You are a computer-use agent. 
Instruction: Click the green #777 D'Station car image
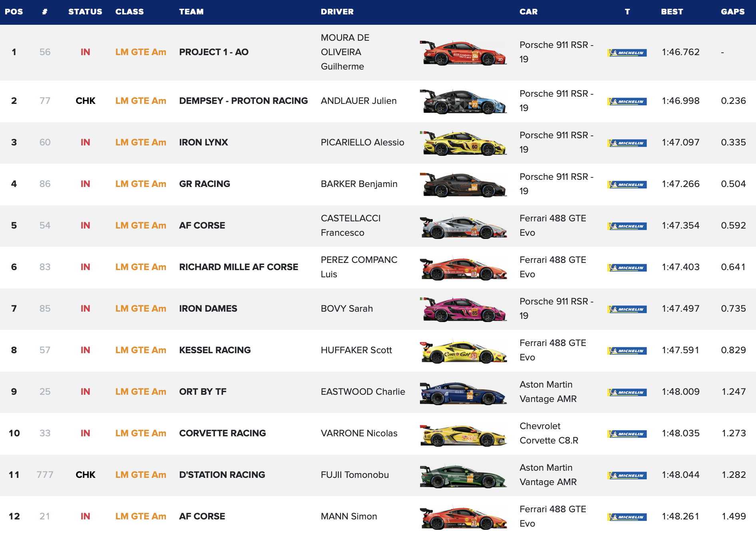[463, 476]
